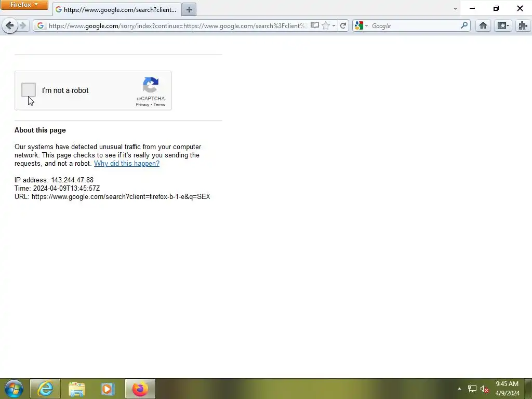Open the Firefox application menu button
532x399 pixels.
[24, 5]
